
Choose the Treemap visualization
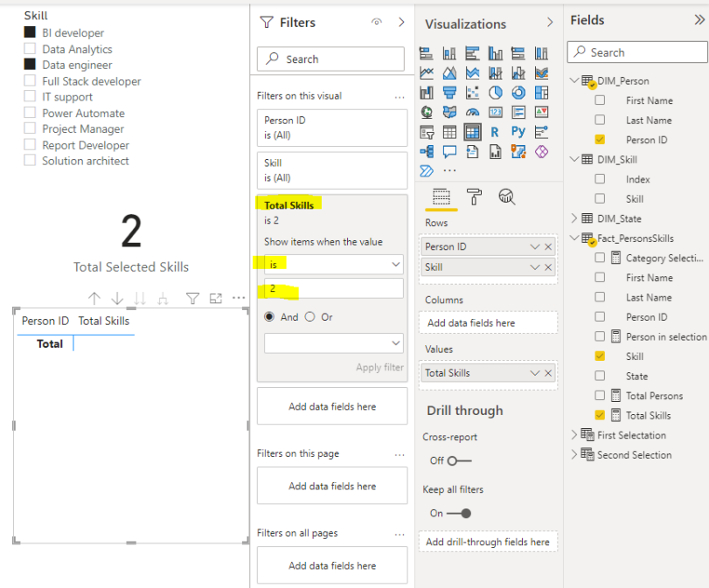542,93
